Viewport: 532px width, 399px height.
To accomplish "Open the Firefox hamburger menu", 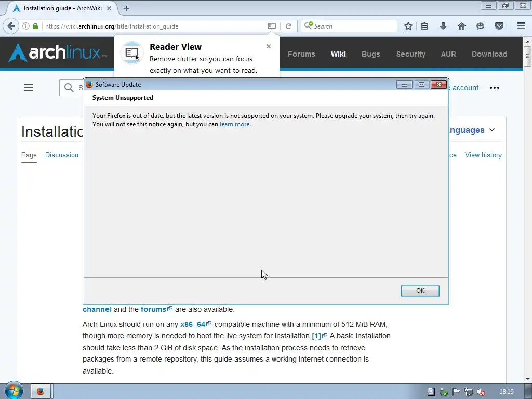I will point(521,26).
